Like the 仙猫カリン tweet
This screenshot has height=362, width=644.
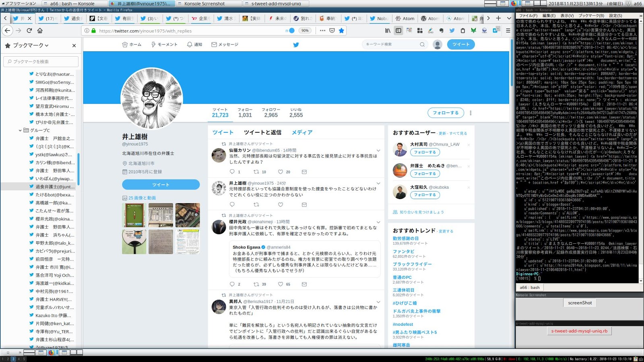coord(281,172)
